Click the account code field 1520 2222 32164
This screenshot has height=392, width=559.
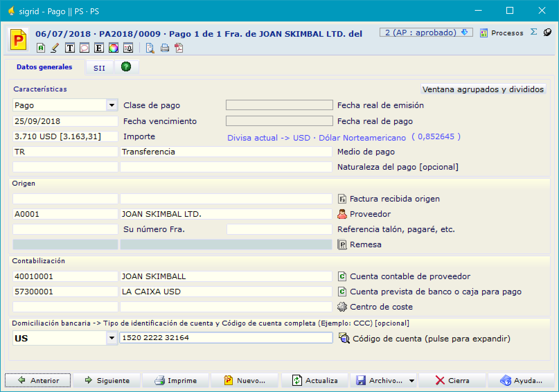click(226, 338)
